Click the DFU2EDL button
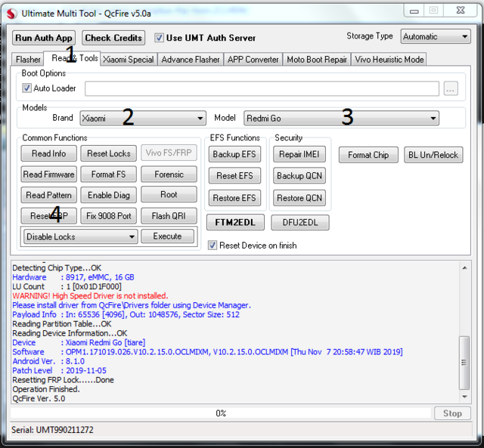The height and width of the screenshot is (448, 484). point(300,222)
